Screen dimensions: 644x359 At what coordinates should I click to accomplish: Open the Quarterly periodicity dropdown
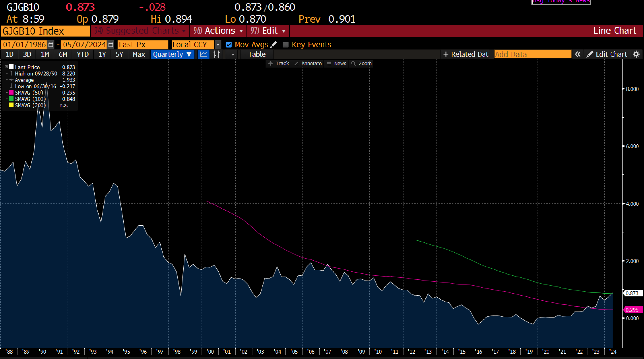[x=172, y=54]
